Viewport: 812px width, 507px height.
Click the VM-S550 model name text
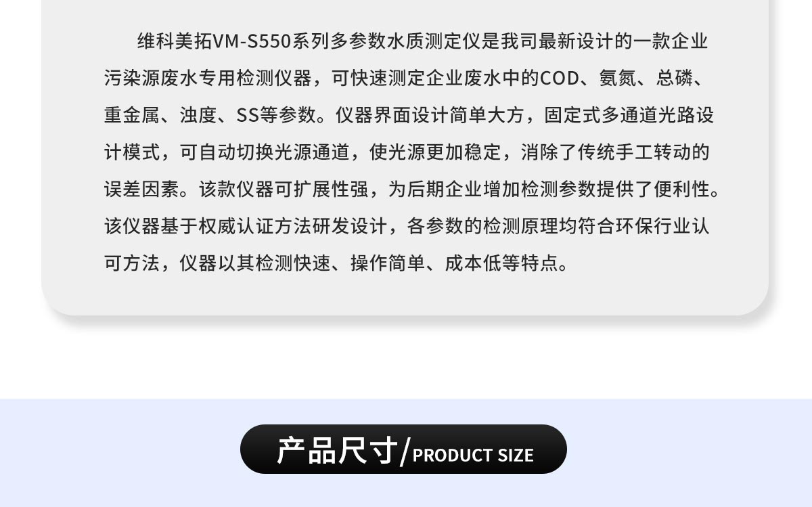(x=252, y=42)
